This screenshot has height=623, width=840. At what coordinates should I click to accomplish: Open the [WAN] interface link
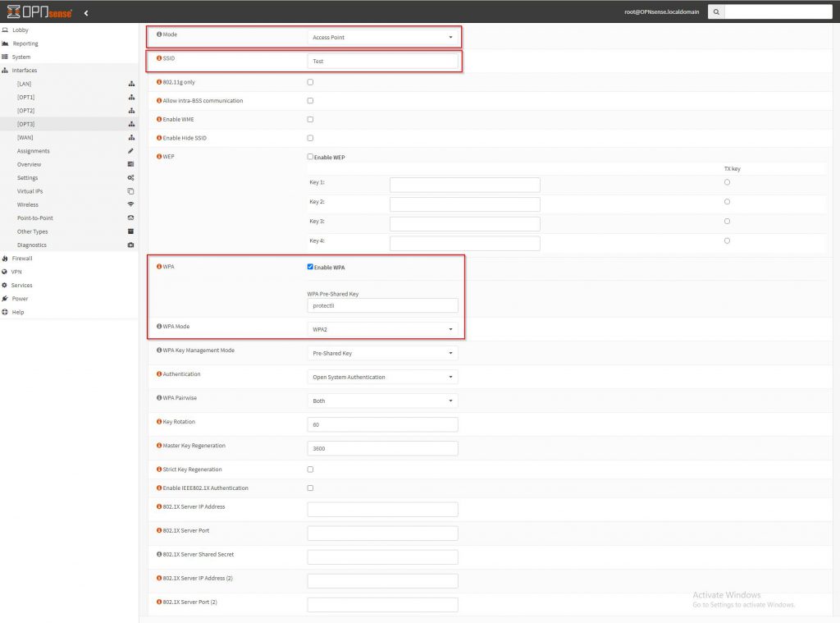click(25, 137)
